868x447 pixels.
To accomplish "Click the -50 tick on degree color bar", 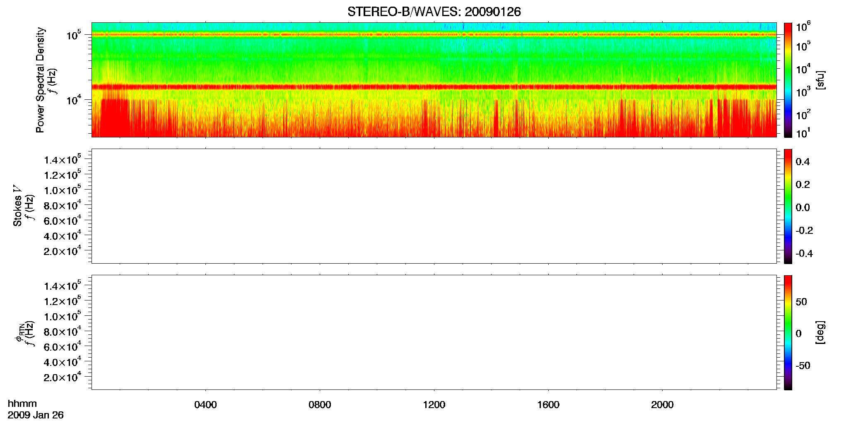I will coord(803,366).
